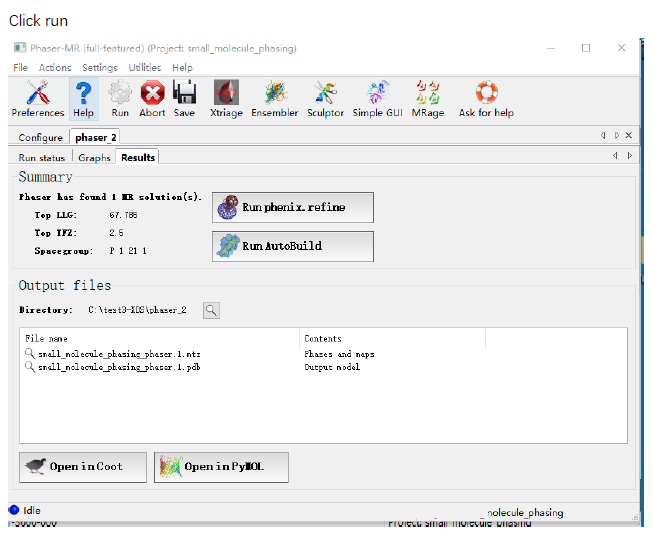This screenshot has width=652, height=545.
Task: Switch to the Run status tab
Action: (x=42, y=158)
